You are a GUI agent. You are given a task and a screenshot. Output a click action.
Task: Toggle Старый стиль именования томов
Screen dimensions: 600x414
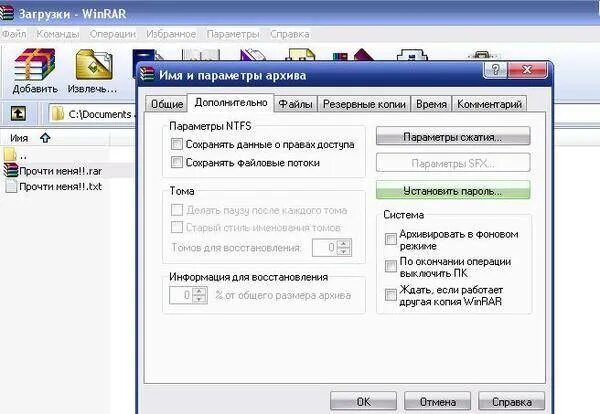pyautogui.click(x=176, y=227)
